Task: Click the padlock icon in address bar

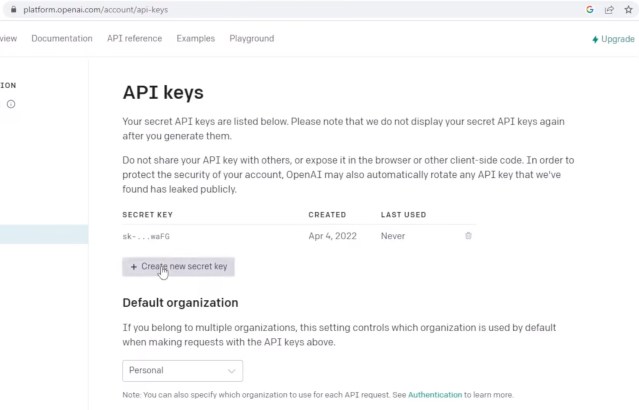Action: (x=12, y=9)
